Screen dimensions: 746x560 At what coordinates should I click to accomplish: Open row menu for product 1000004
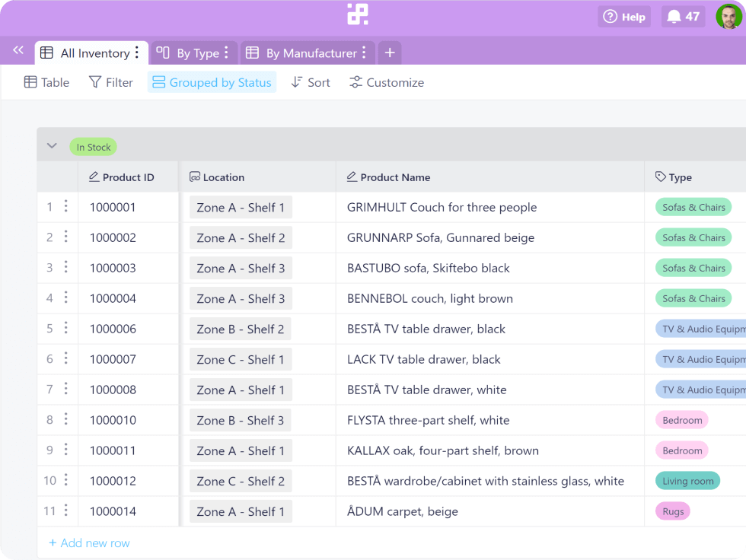tap(66, 297)
